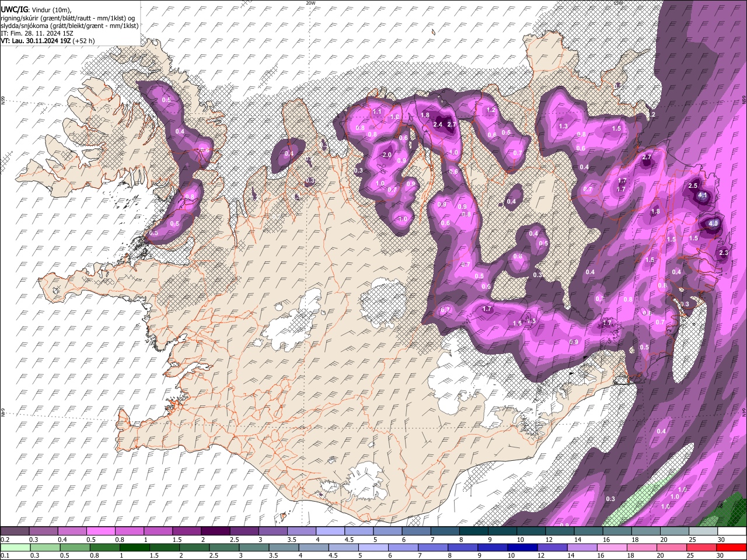The width and height of the screenshot is (747, 560).
Task: Click the darkest purple swatch above 2 in snow legend
Action: (215, 531)
